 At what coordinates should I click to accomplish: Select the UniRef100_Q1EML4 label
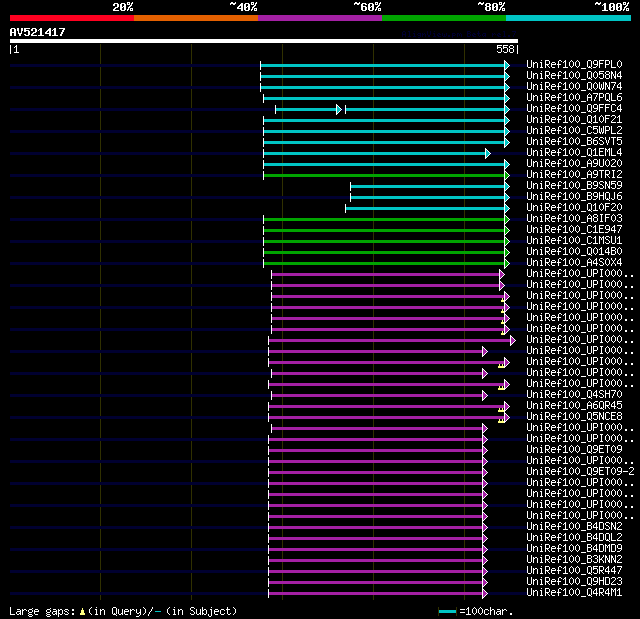coord(574,153)
